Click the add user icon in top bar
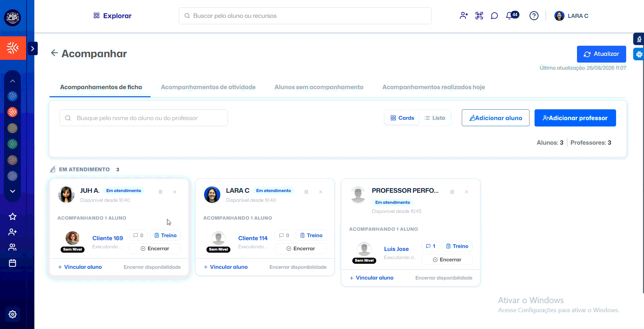This screenshot has height=329, width=644. (464, 16)
